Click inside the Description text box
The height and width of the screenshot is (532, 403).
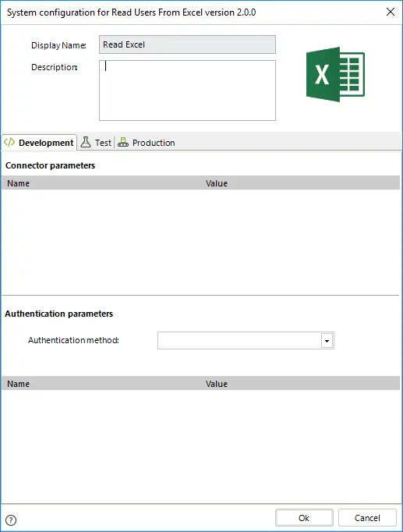pos(187,90)
